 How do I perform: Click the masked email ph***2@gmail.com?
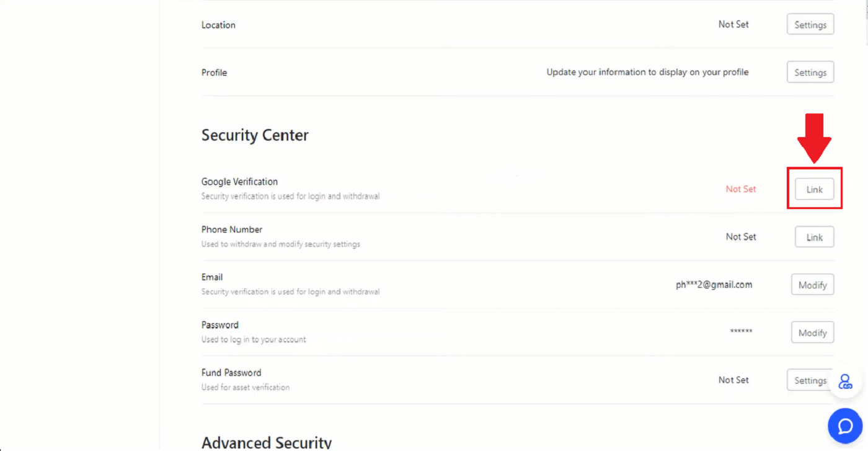point(714,285)
